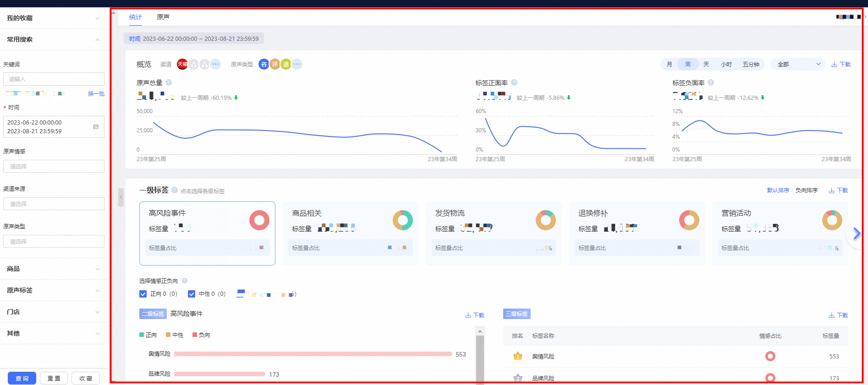Open the help icon beside 选择情感正负向

coord(185,281)
